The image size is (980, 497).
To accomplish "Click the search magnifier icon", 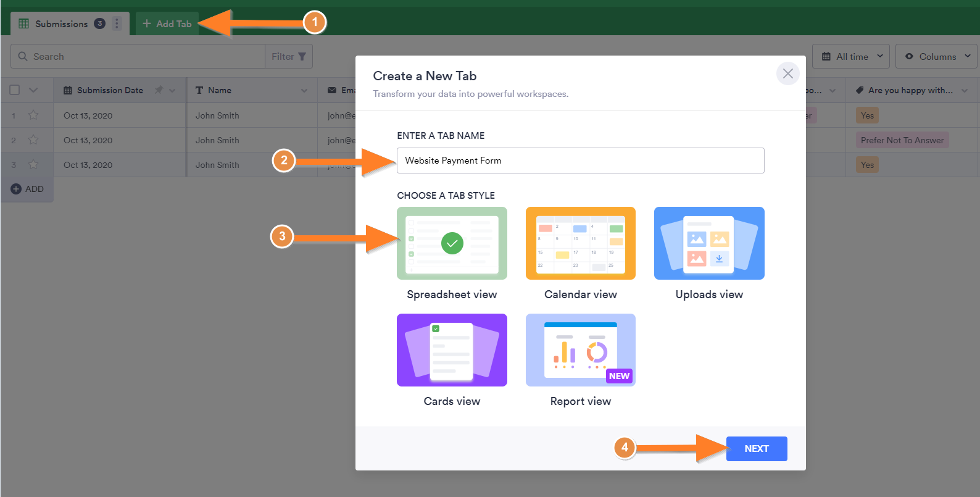I will (23, 56).
